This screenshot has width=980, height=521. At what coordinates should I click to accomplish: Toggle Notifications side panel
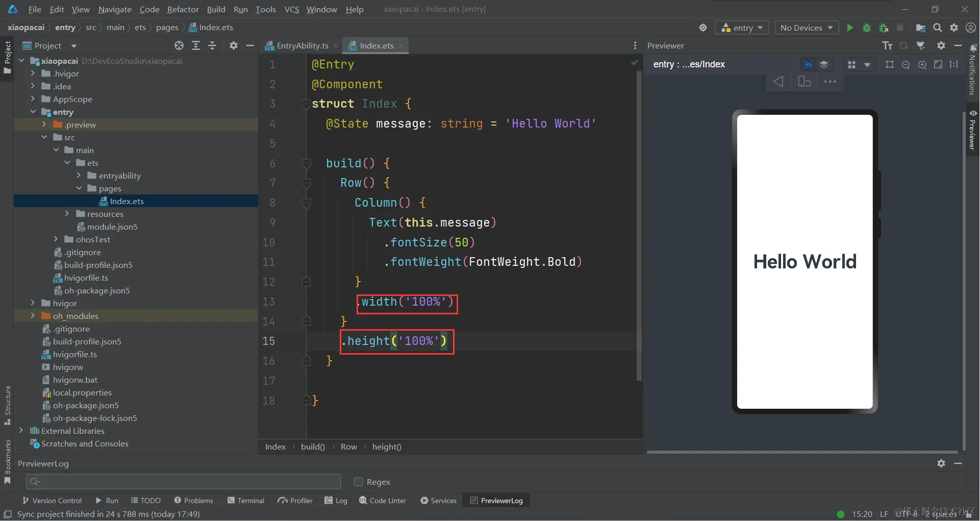click(x=973, y=69)
